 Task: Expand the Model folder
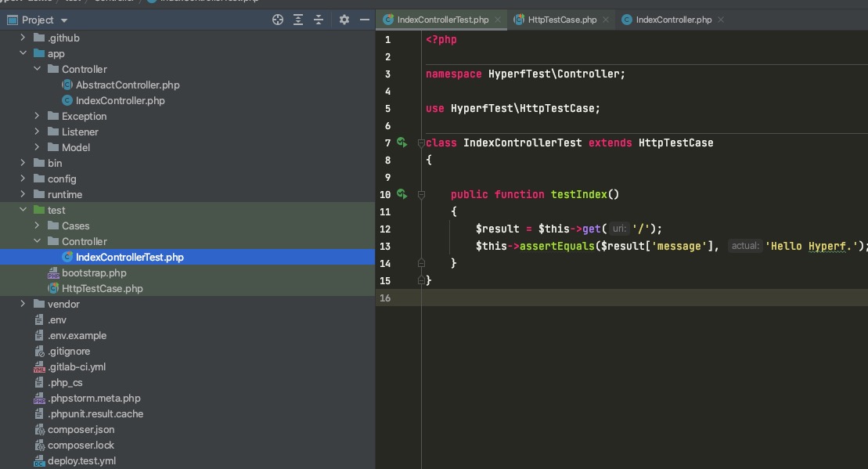(37, 146)
